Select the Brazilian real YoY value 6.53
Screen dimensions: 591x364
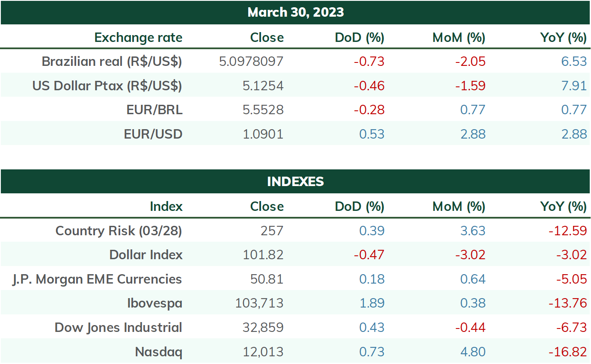[x=574, y=62]
